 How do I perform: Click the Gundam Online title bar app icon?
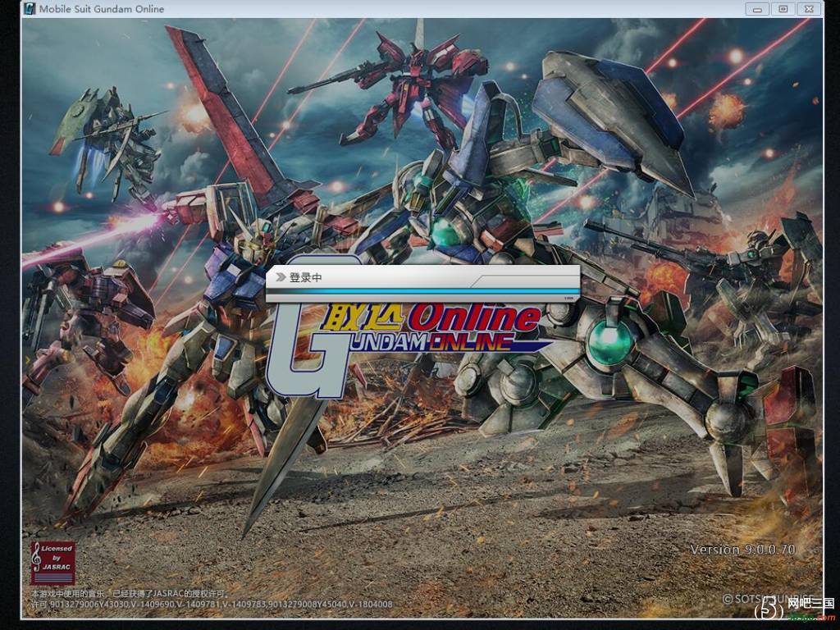30,8
